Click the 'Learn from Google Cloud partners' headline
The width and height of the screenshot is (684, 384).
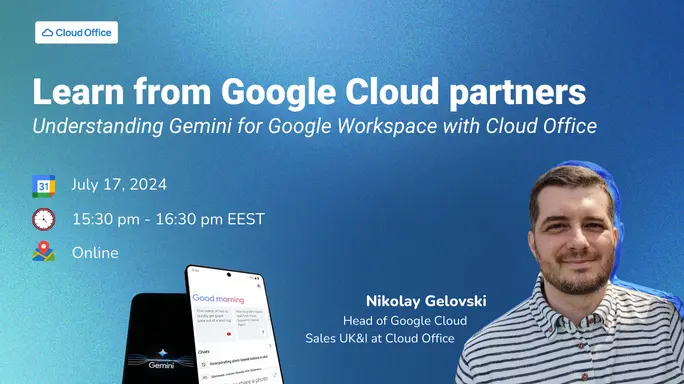(309, 91)
